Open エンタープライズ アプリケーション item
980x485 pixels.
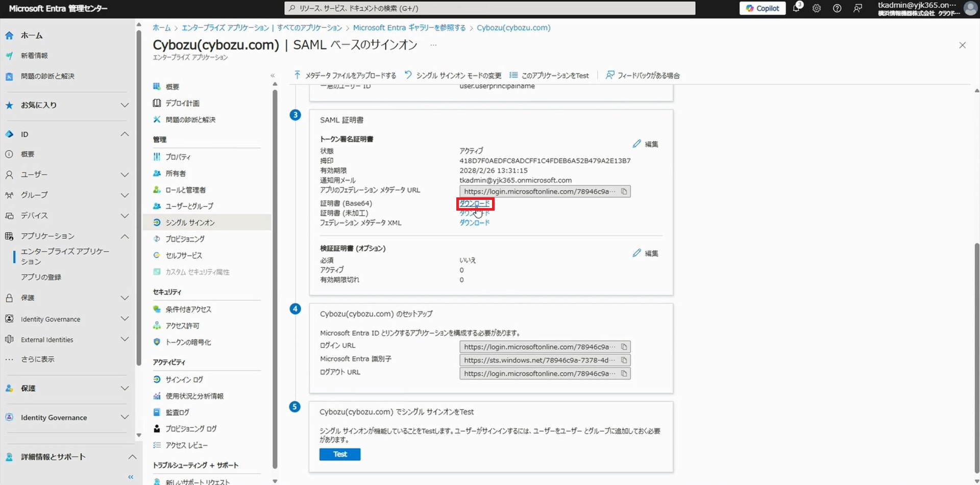point(65,257)
